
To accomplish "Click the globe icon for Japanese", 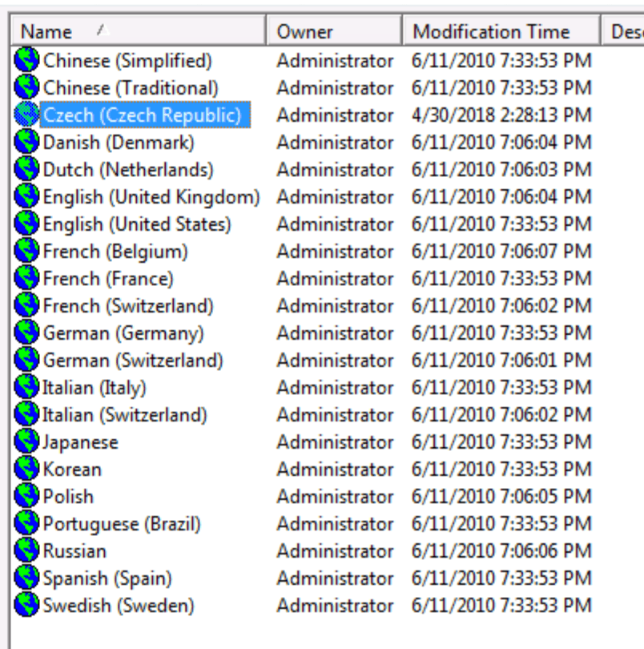I will point(26,441).
